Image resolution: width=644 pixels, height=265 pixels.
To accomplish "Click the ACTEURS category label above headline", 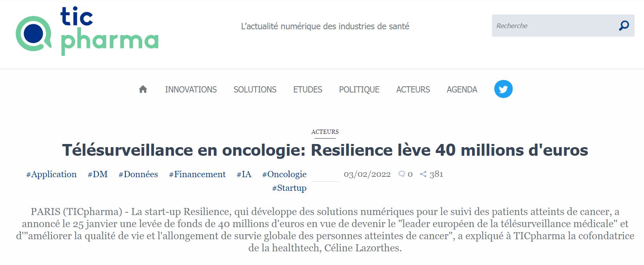I will click(x=325, y=132).
